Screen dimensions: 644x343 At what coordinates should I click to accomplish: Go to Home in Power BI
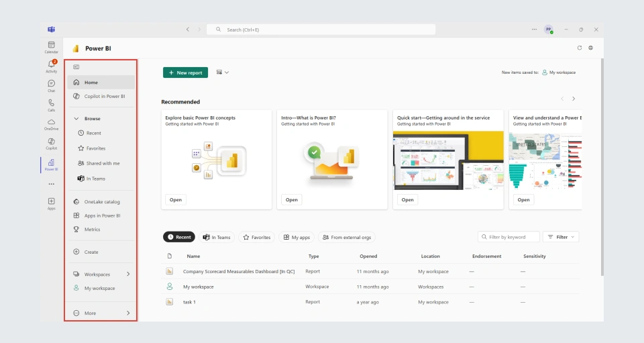click(101, 82)
